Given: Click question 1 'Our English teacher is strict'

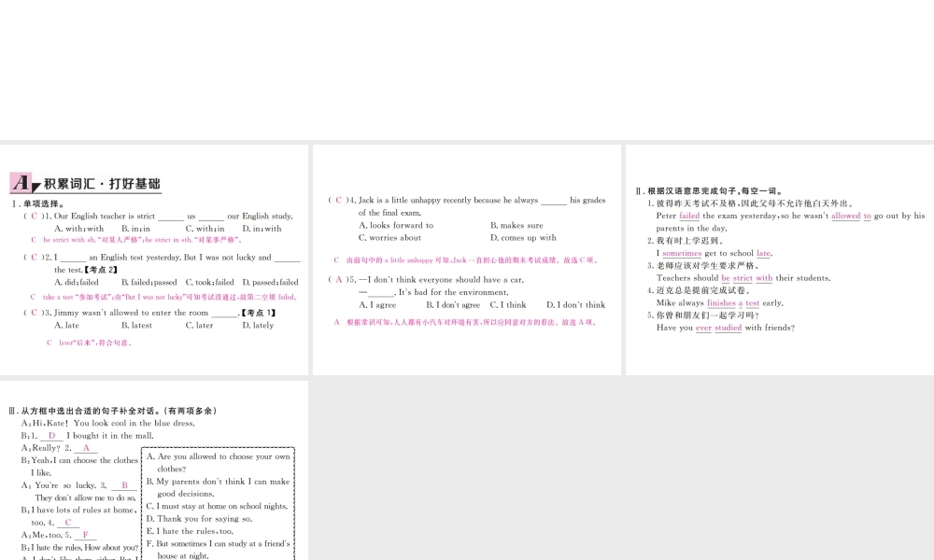Looking at the screenshot, I should tap(158, 216).
